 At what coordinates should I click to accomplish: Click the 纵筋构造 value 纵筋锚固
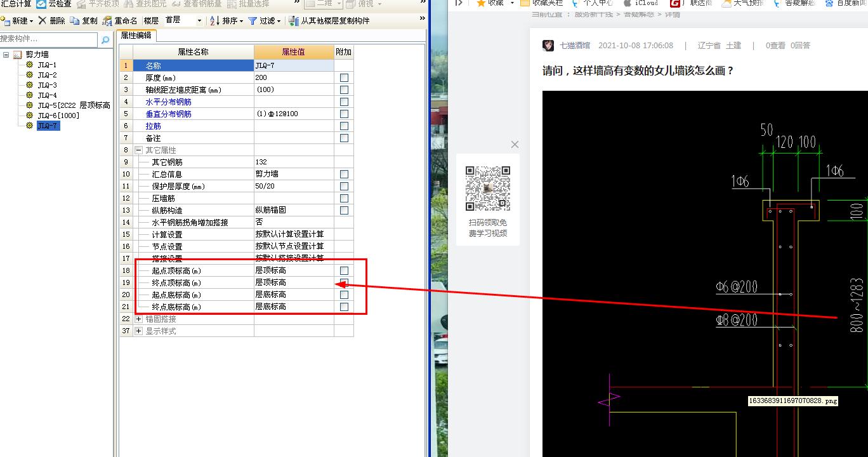(294, 210)
